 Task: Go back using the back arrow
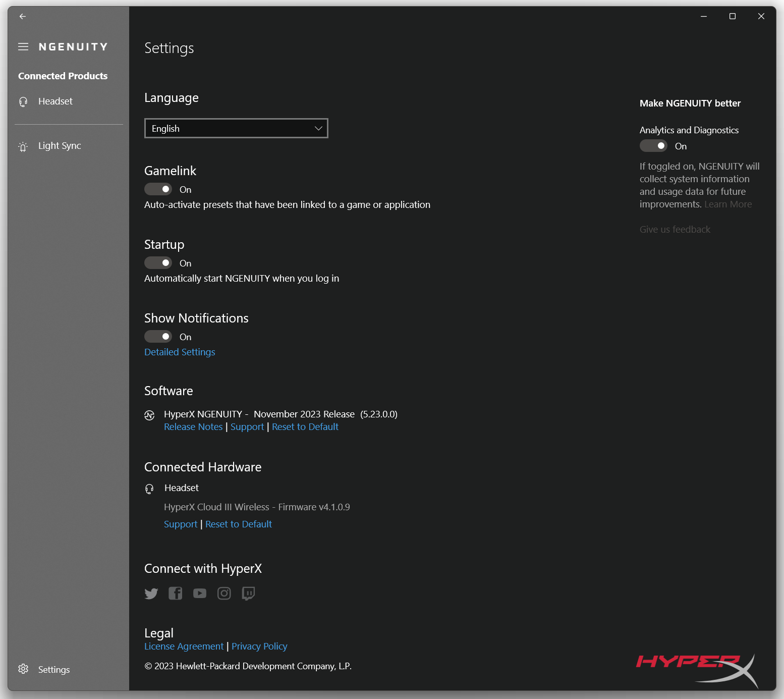click(23, 16)
